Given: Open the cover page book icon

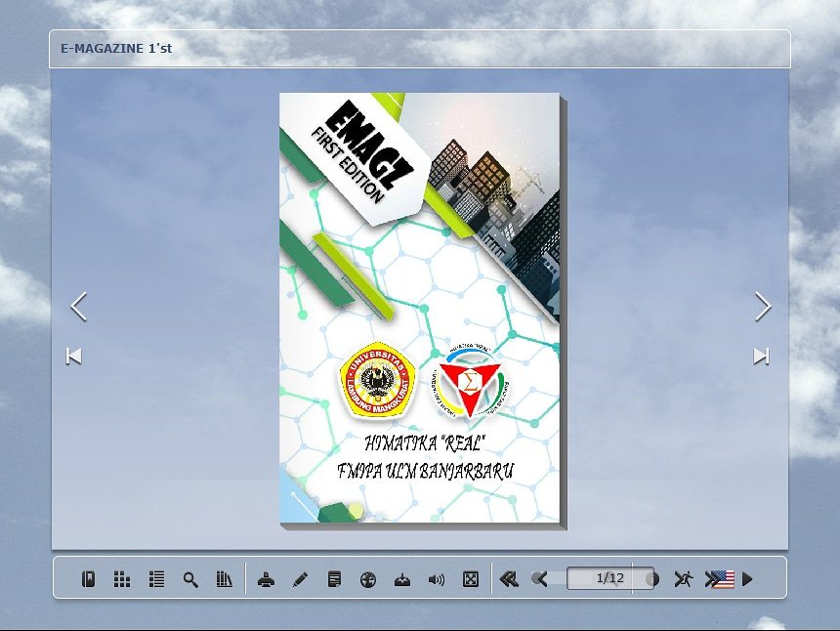Looking at the screenshot, I should pos(88,579).
